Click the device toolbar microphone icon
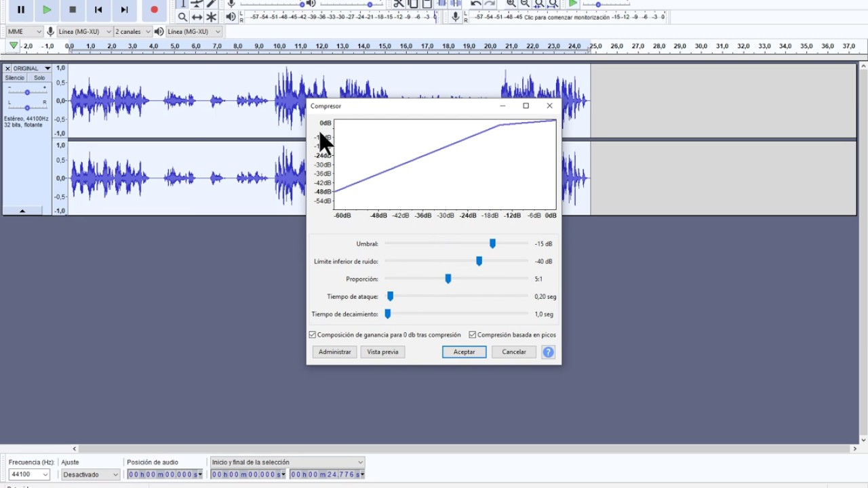 pos(50,31)
